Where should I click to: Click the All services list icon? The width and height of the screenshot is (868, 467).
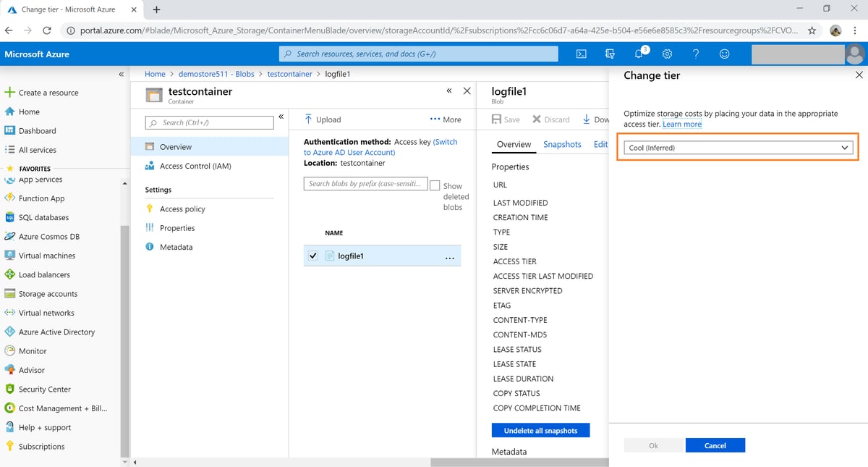pos(10,150)
